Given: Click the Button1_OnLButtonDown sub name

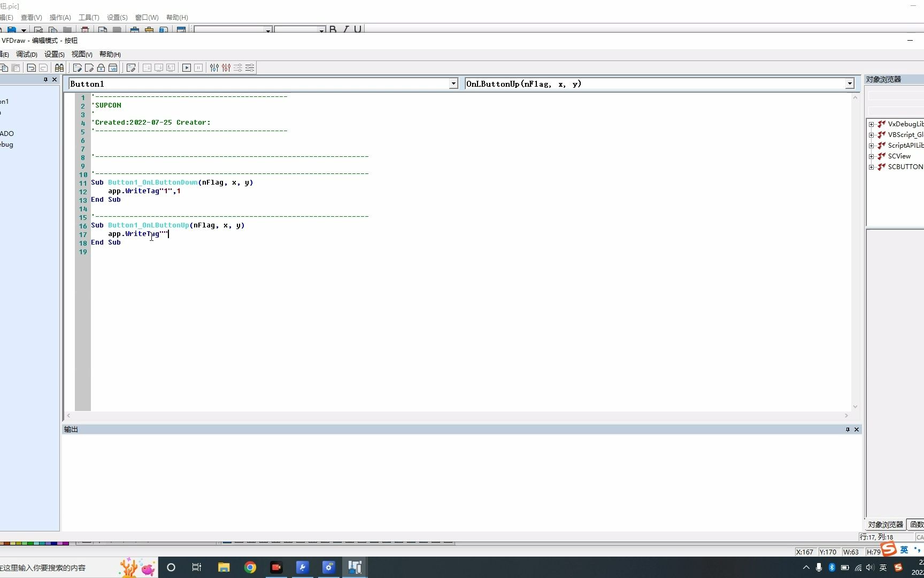Looking at the screenshot, I should 153,182.
